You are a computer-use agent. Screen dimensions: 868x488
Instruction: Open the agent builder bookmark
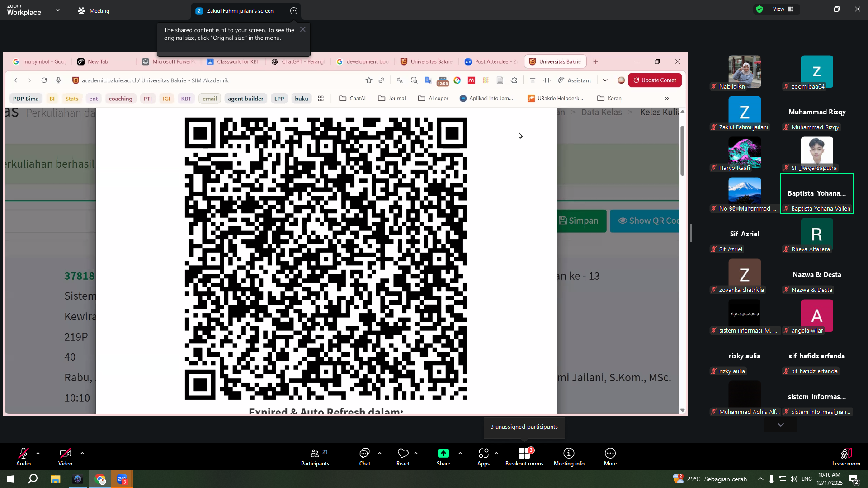[245, 99]
